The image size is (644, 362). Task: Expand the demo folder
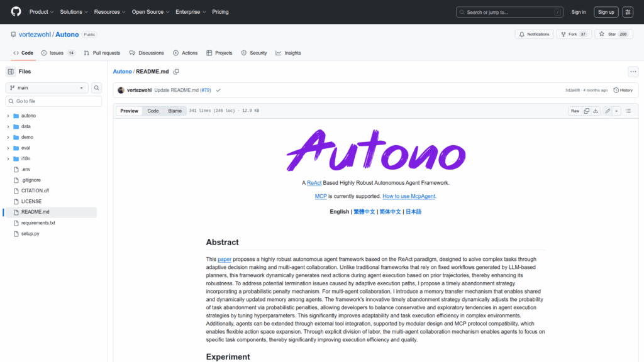tap(8, 137)
